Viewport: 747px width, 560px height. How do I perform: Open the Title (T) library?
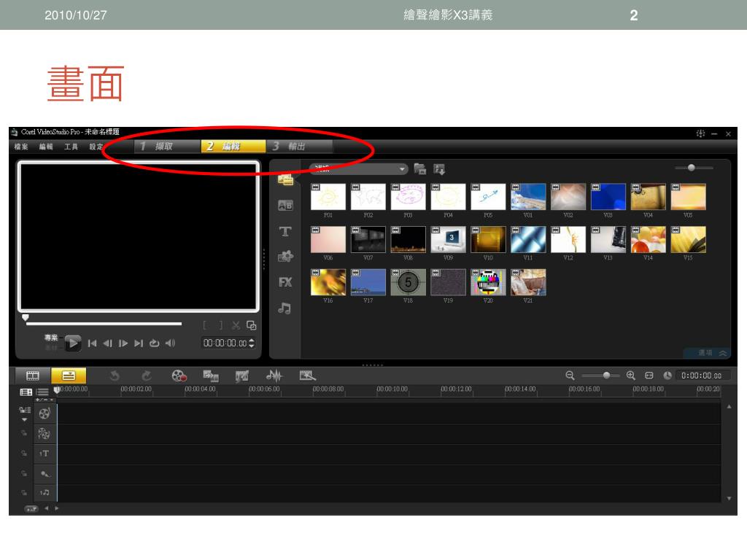tap(285, 231)
